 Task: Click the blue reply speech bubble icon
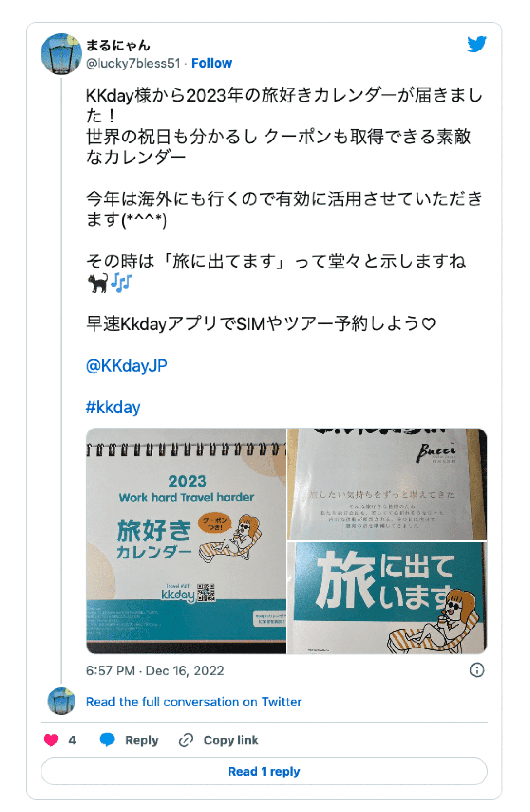pos(107,740)
